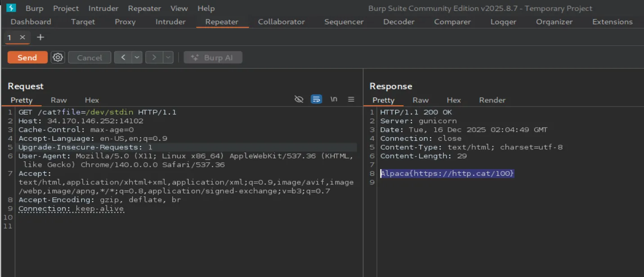The image size is (644, 277).
Task: Expand the back history dropdown arrow
Action: (137, 58)
